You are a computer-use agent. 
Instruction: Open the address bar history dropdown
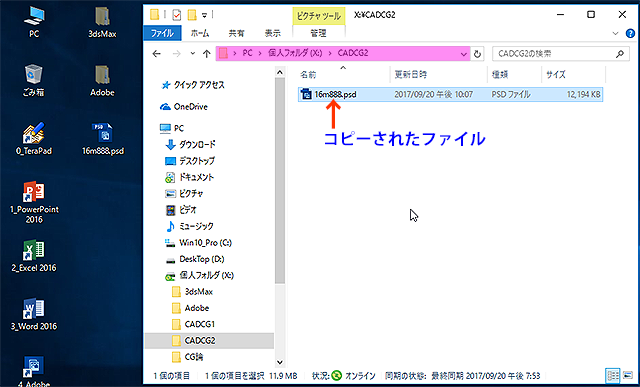pyautogui.click(x=464, y=54)
